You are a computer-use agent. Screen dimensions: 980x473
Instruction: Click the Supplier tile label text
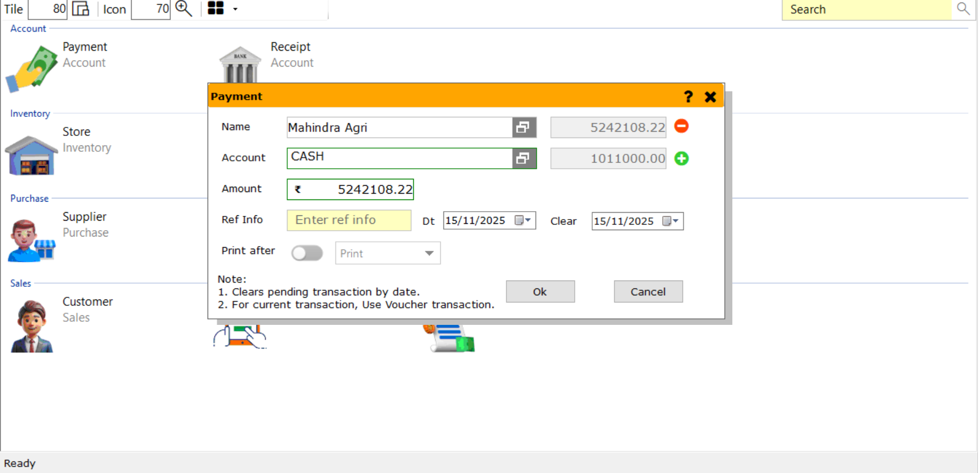coord(85,217)
